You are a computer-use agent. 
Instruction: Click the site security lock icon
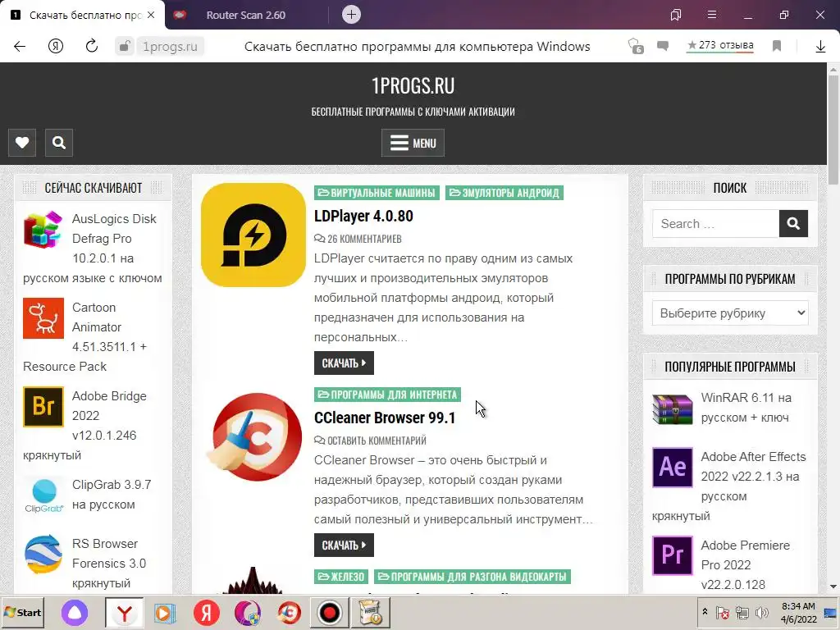pos(125,47)
